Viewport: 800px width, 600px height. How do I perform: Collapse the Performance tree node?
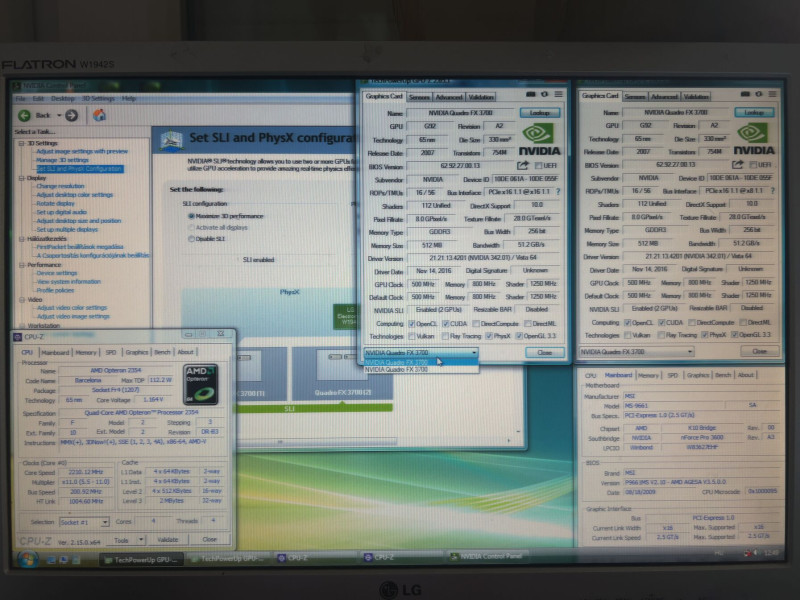(21, 265)
